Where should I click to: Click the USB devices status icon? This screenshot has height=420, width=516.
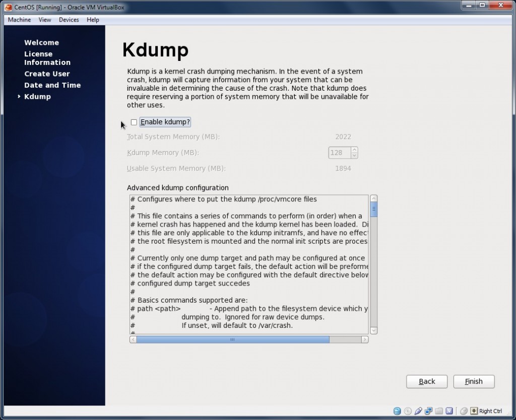tap(418, 411)
